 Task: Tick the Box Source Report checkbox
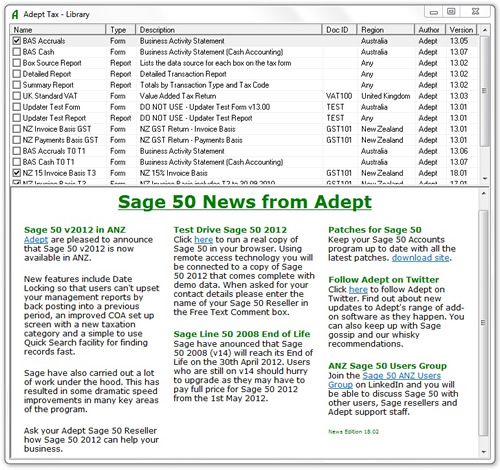click(16, 63)
